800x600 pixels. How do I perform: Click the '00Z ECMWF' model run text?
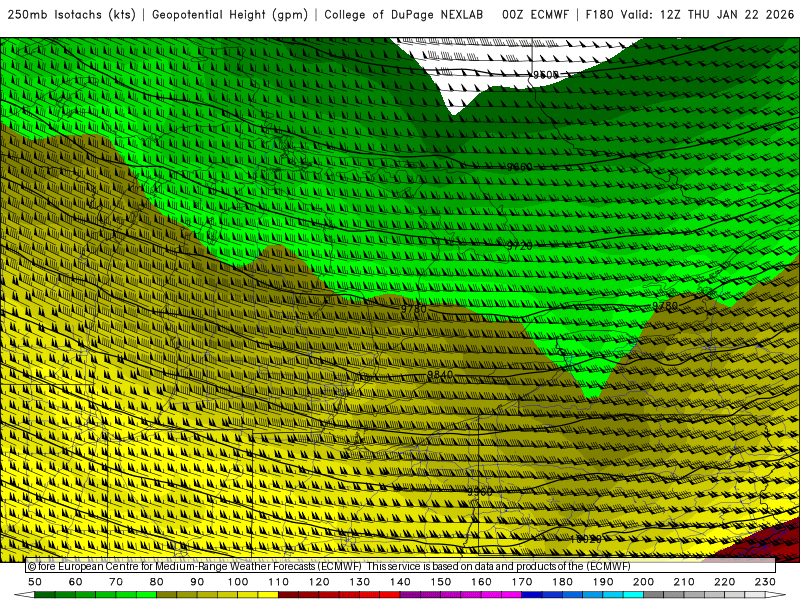[x=535, y=15]
